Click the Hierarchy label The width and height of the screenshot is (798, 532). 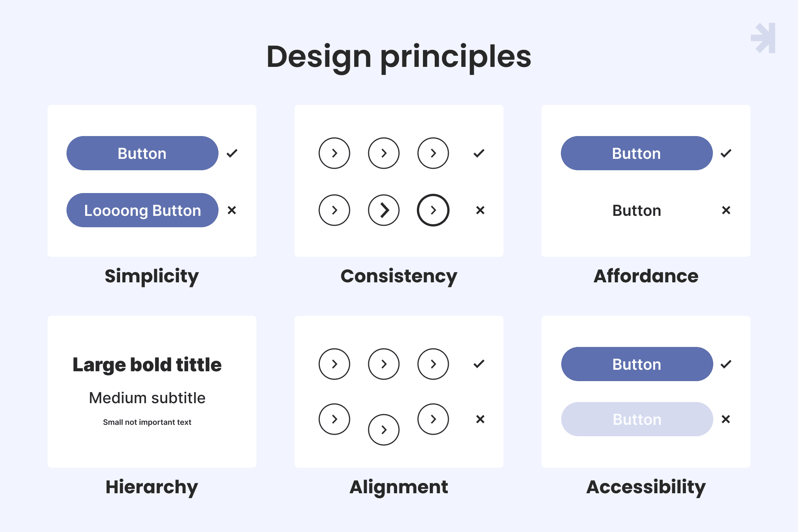click(152, 487)
